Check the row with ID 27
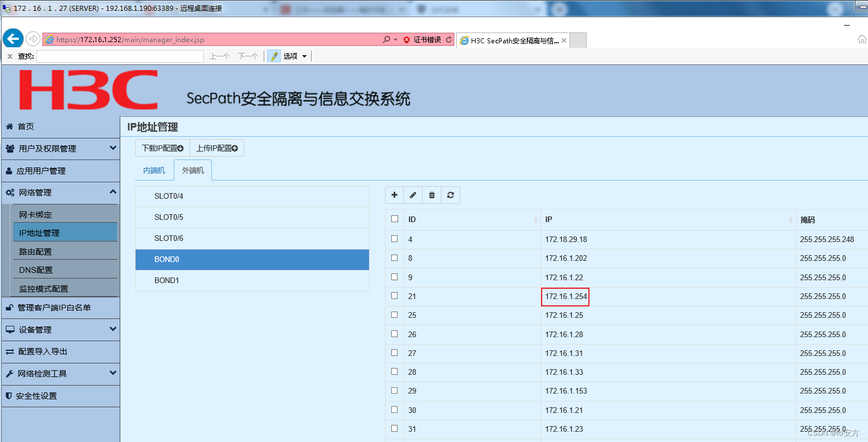Image resolution: width=868 pixels, height=442 pixels. [x=394, y=353]
